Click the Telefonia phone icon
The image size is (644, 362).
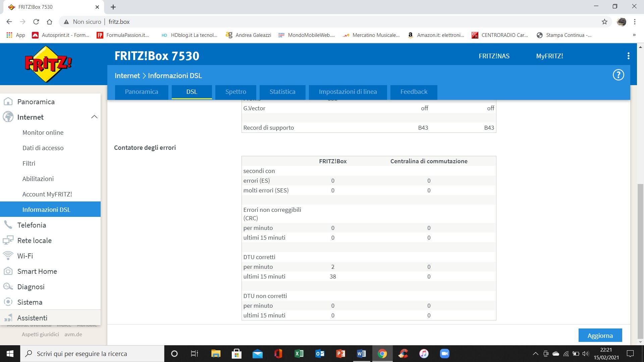point(8,225)
